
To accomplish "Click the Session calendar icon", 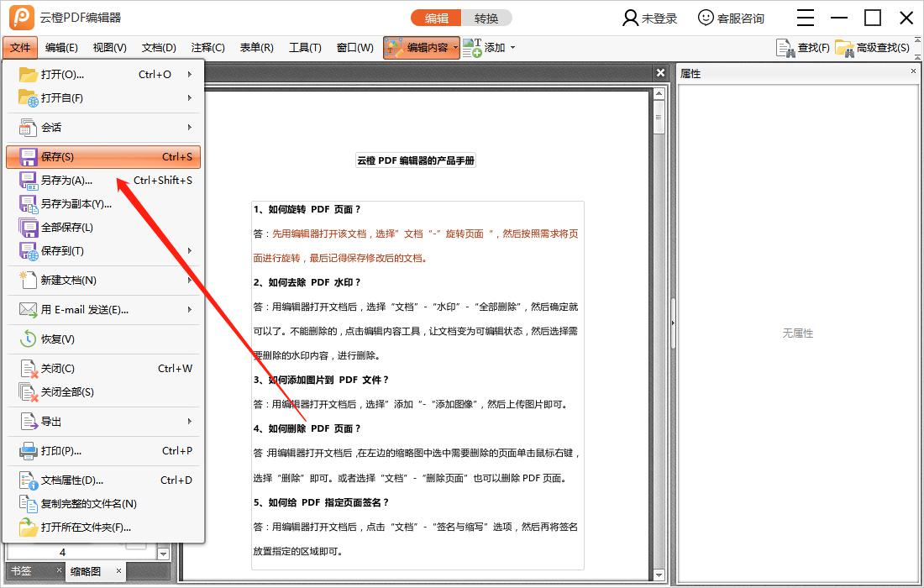I will pos(28,128).
